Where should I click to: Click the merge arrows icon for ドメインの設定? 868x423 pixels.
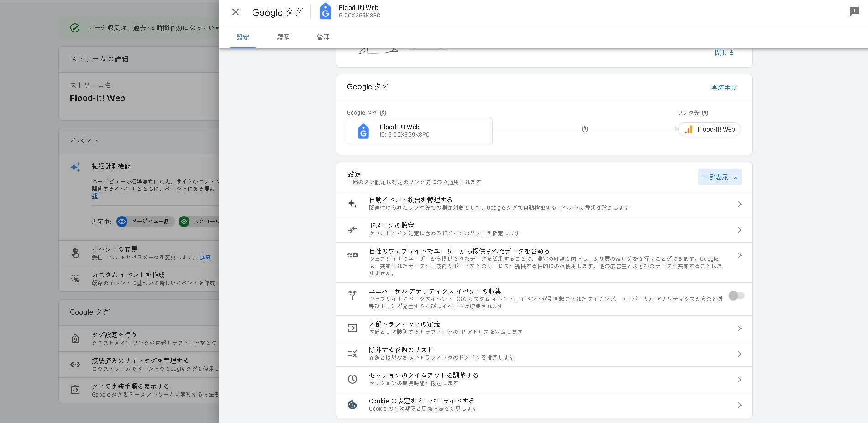(x=352, y=229)
